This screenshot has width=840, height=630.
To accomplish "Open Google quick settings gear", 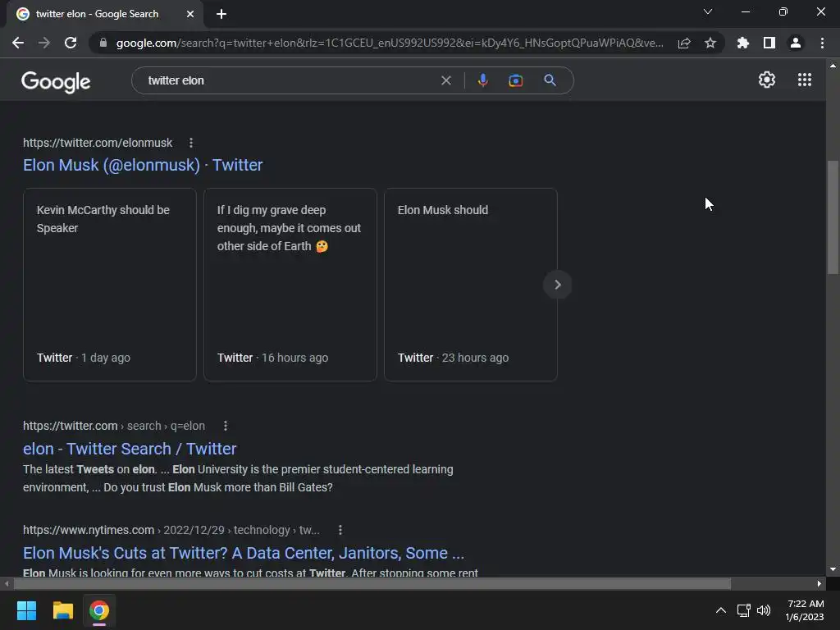I will [767, 80].
